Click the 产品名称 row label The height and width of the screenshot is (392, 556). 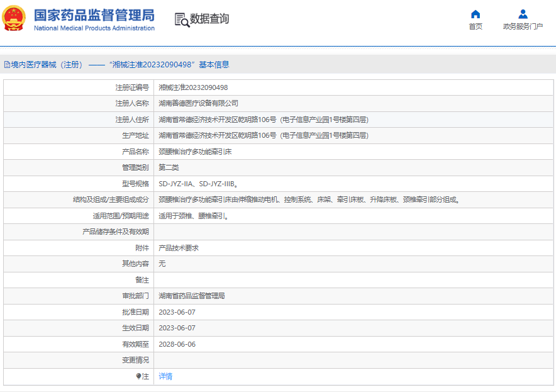[135, 152]
